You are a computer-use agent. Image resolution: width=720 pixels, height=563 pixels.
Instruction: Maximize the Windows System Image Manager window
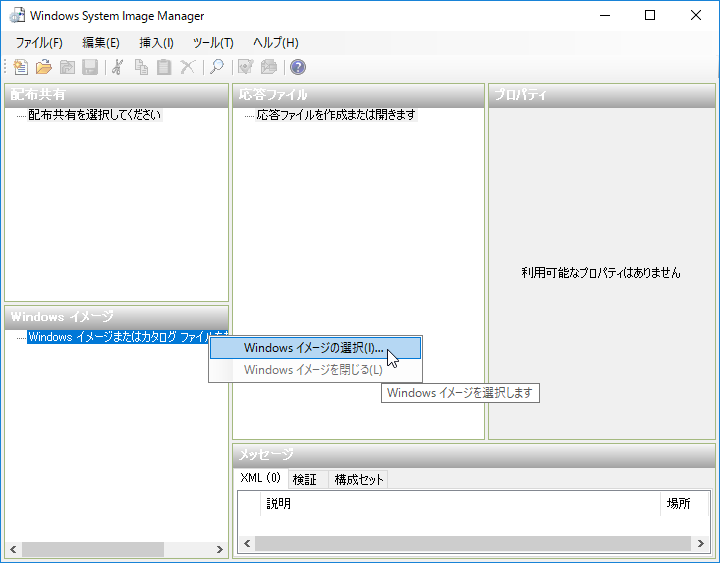pos(650,16)
